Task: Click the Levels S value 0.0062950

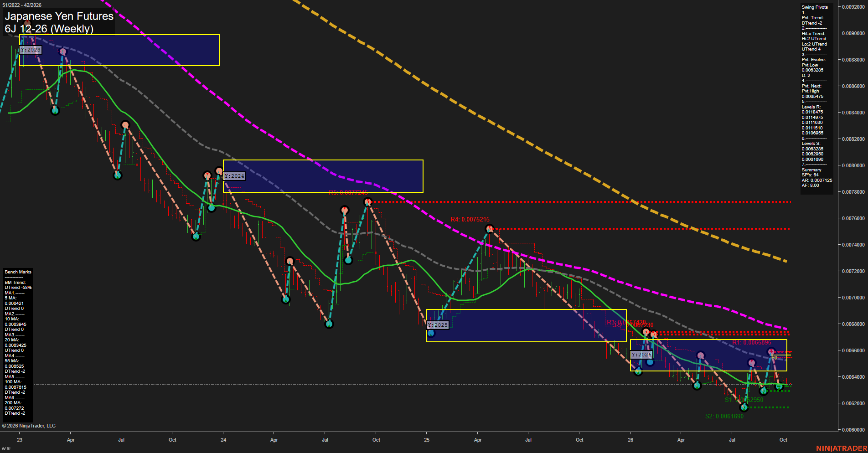Action: [812, 154]
